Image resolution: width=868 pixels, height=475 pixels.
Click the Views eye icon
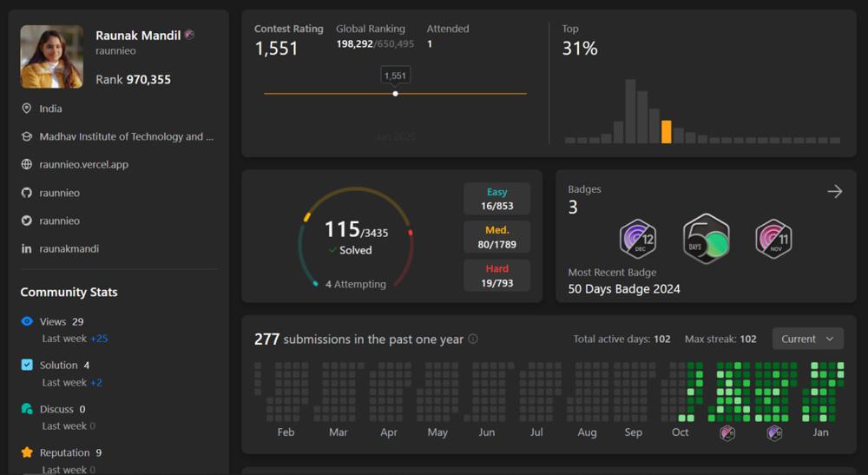tap(27, 321)
